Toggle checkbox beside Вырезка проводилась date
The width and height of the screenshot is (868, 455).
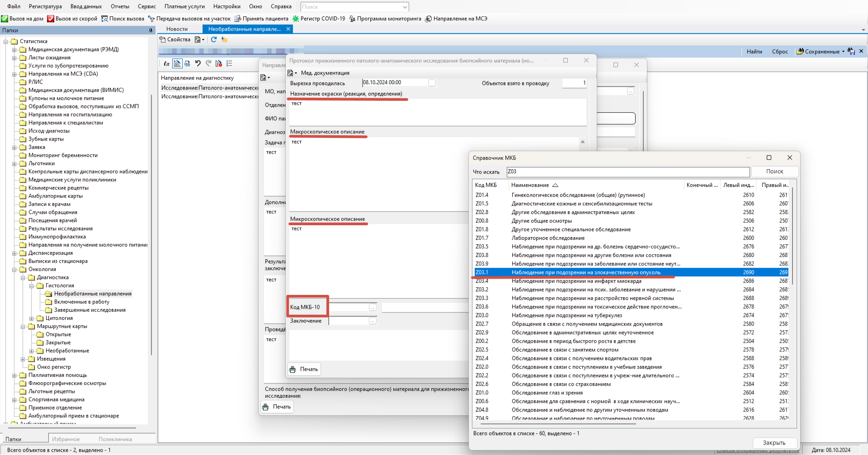[x=432, y=83]
